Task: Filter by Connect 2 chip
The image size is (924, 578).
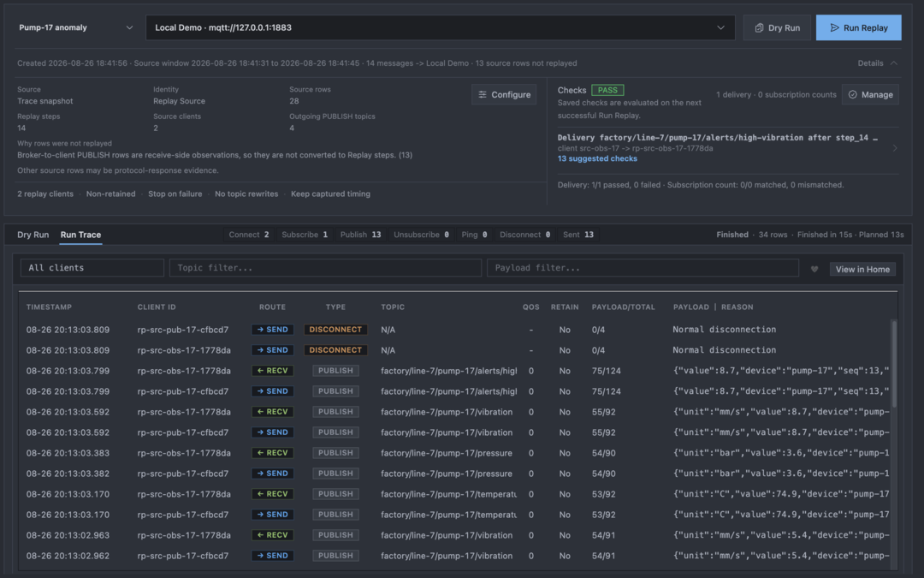Action: pyautogui.click(x=249, y=235)
